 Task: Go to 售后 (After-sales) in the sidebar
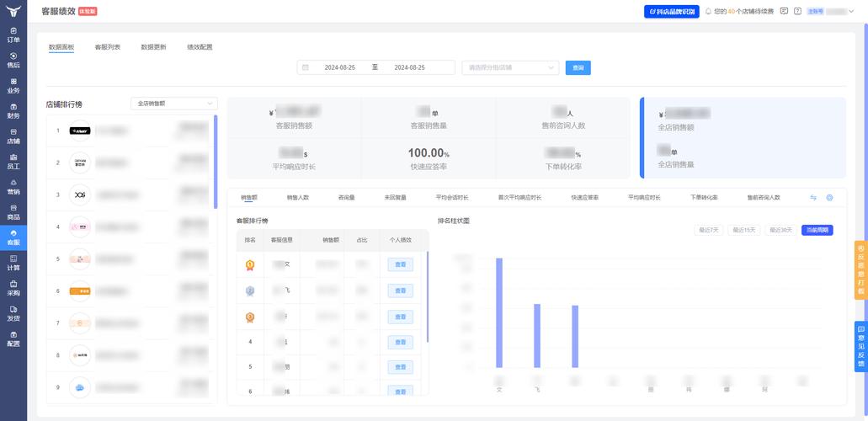13,60
